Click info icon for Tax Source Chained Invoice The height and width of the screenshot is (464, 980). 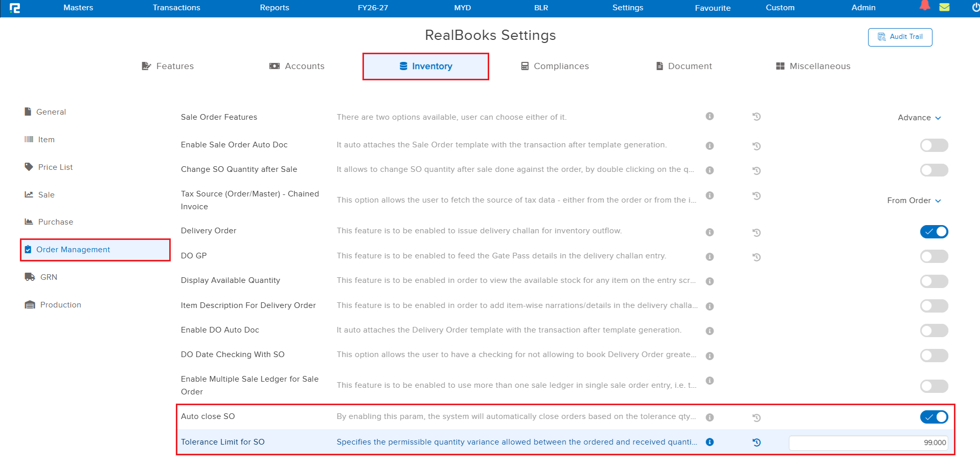pos(710,195)
